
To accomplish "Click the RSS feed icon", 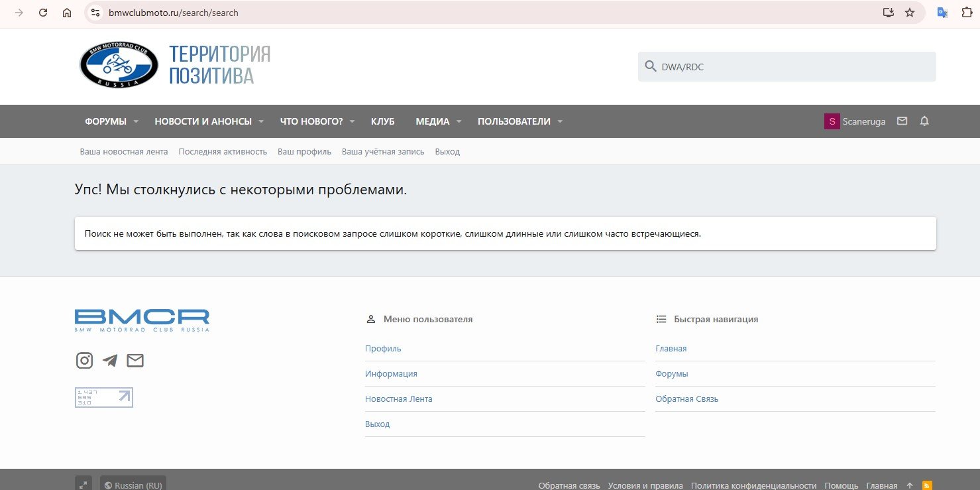I will point(928,485).
